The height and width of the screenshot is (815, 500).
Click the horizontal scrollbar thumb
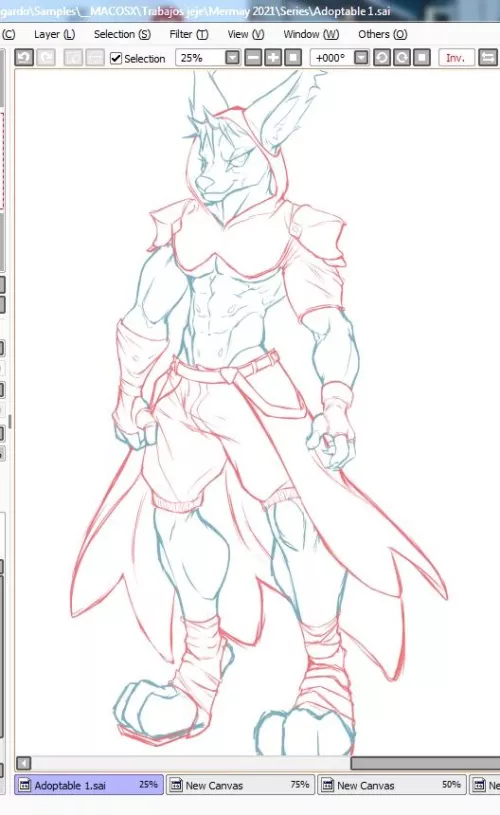[425, 763]
